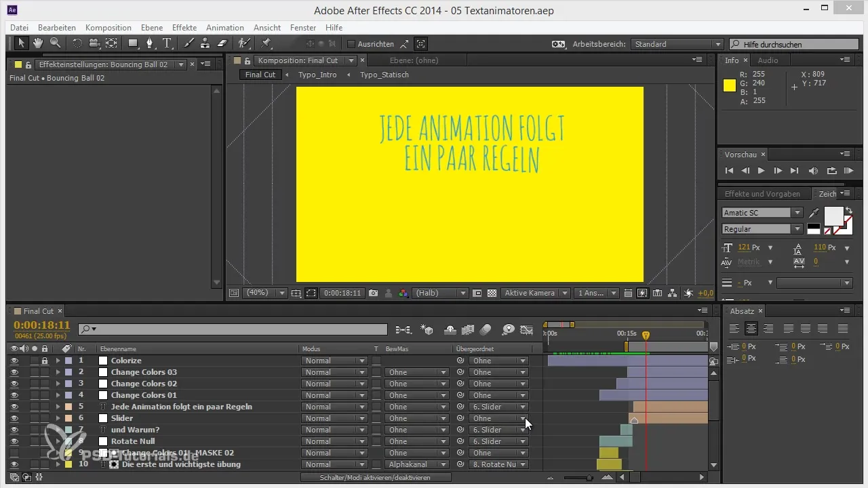The width and height of the screenshot is (868, 488).
Task: Click the Draft 3D button in timeline
Action: pyautogui.click(x=427, y=329)
